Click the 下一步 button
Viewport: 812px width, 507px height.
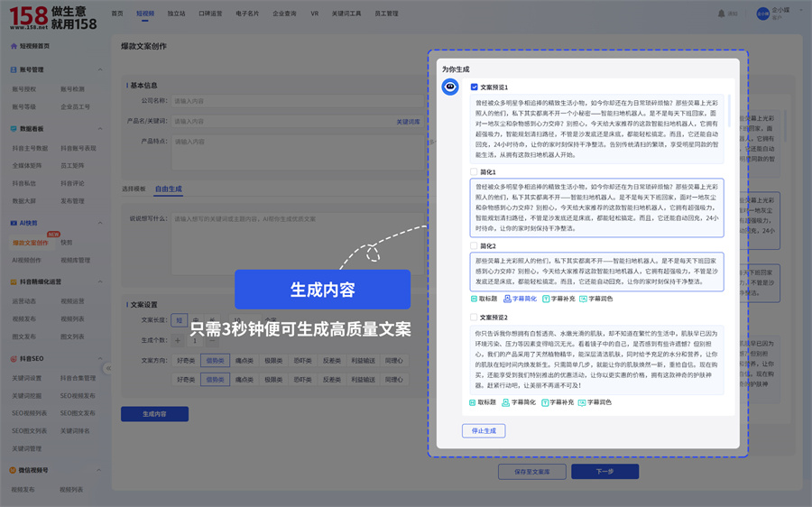point(604,472)
